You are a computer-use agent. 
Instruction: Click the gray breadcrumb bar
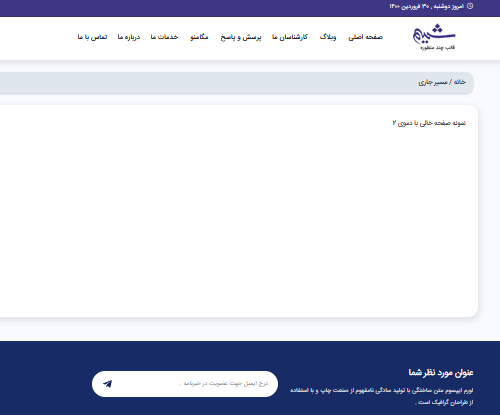(236, 83)
